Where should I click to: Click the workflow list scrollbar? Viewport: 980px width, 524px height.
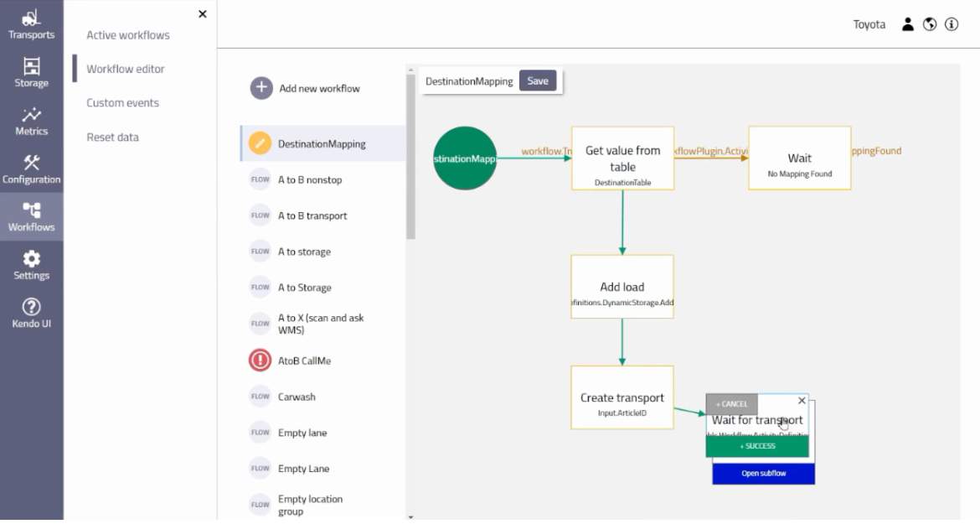[410, 159]
